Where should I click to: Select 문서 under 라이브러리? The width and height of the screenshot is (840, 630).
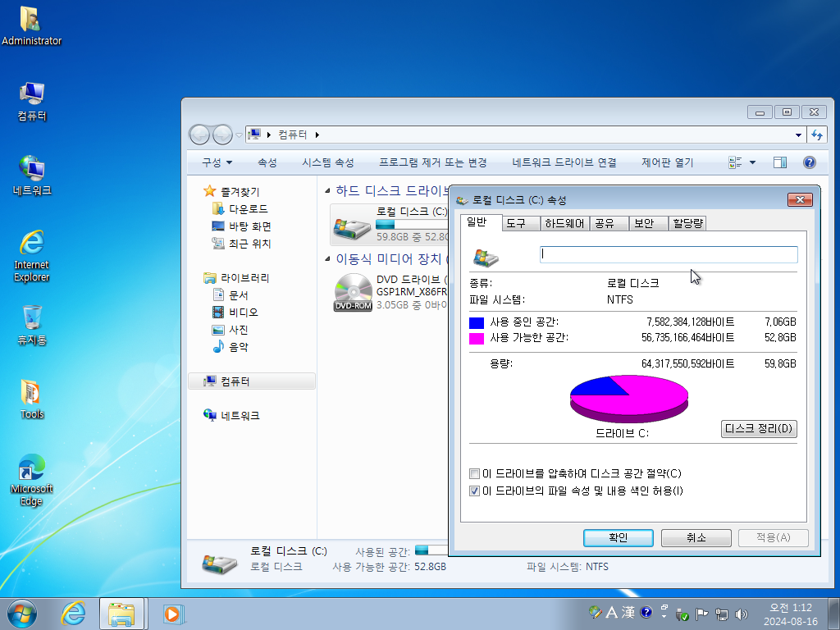(x=231, y=295)
